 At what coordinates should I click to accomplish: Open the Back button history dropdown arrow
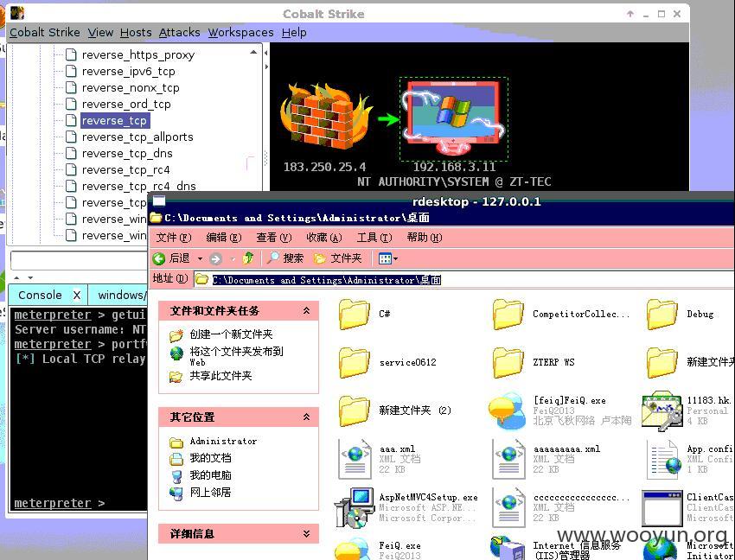(200, 258)
